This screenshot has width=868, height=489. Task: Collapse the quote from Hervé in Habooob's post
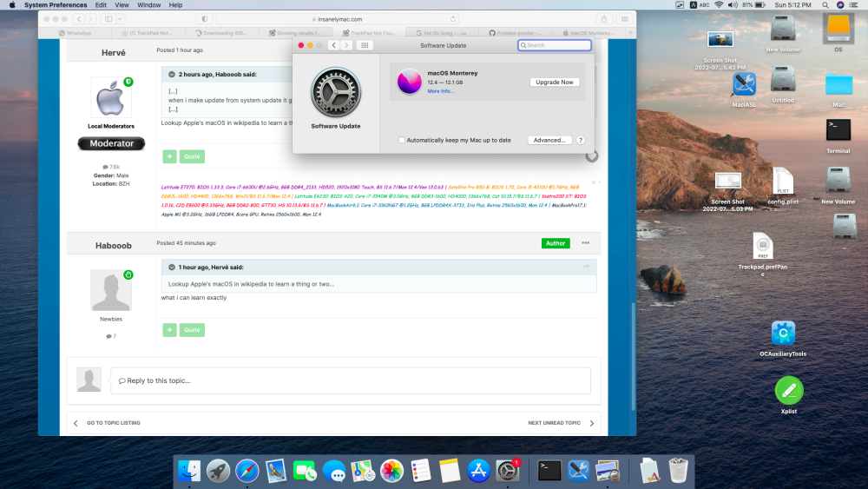pyautogui.click(x=172, y=267)
